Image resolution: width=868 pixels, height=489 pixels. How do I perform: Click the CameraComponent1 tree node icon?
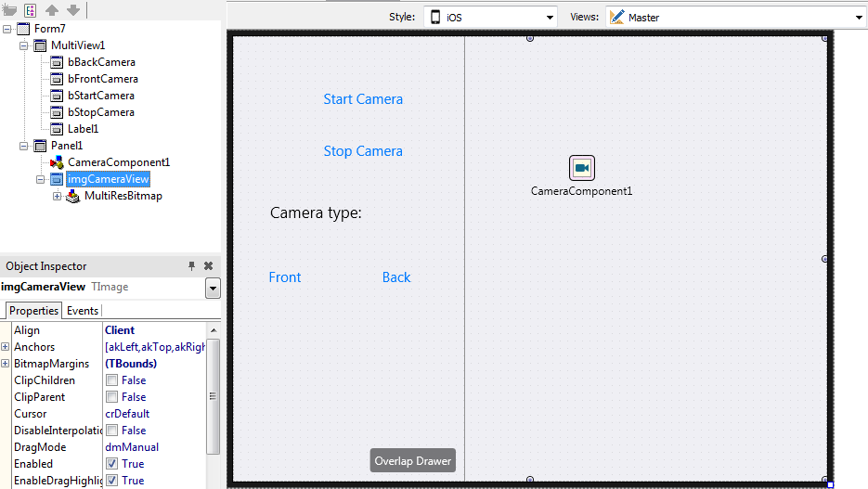point(57,162)
